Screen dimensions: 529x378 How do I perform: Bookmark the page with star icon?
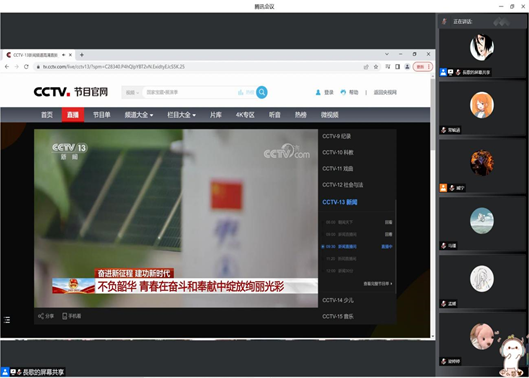[x=376, y=67]
